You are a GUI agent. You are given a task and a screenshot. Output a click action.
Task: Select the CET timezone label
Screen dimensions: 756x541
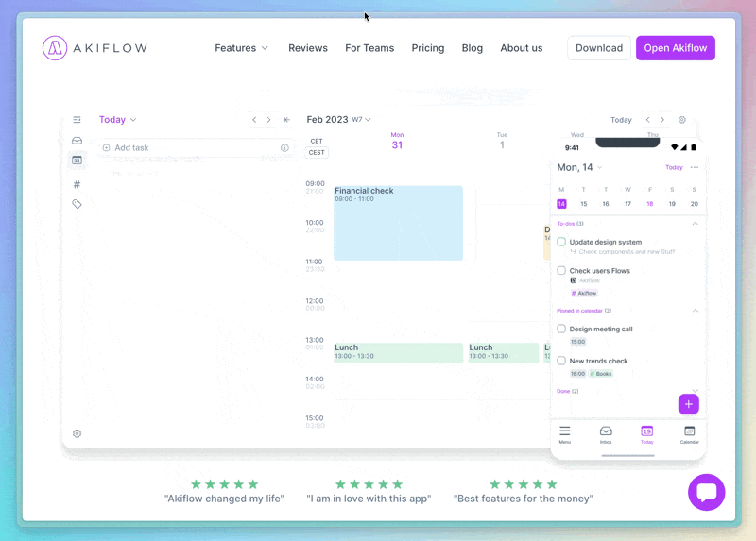click(317, 142)
